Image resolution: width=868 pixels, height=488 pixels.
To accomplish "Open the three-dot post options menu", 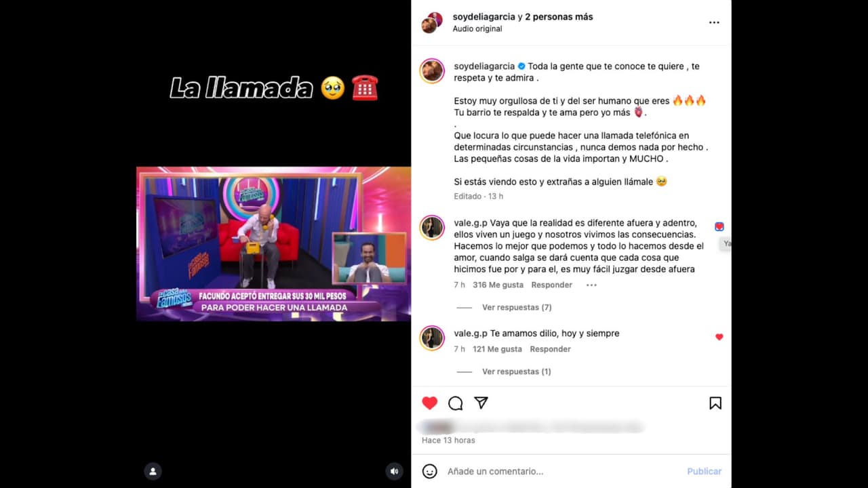I will click(x=714, y=22).
